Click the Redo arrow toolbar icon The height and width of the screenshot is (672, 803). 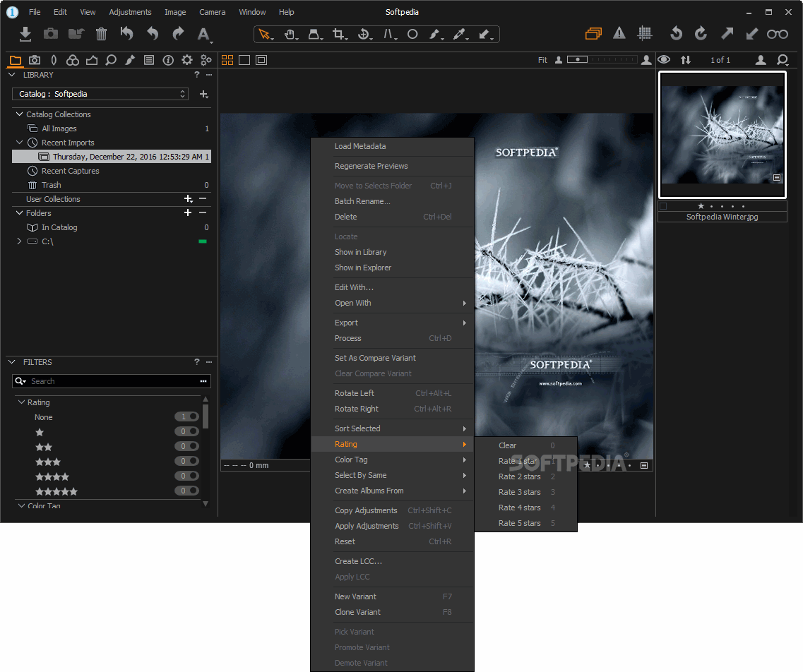pyautogui.click(x=178, y=35)
